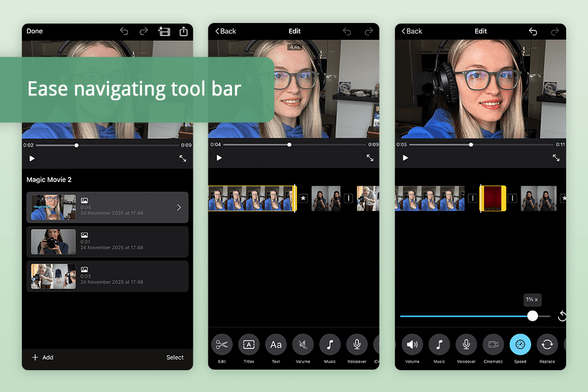Undo in the right Edit screen
This screenshot has width=588, height=392.
533,32
